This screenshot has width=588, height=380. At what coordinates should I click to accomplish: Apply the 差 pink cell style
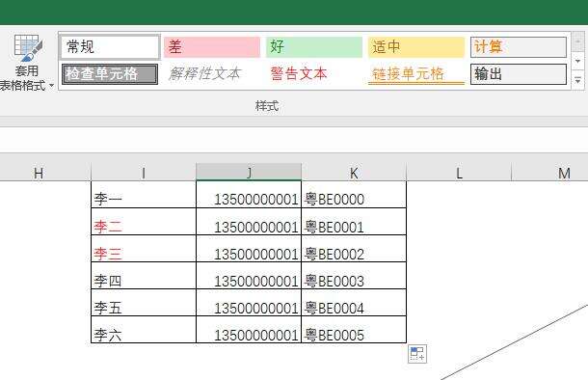point(212,47)
